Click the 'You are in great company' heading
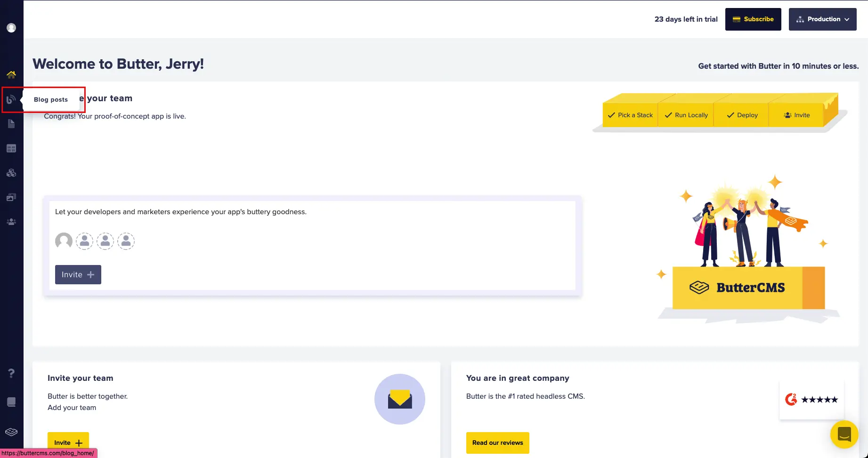This screenshot has width=868, height=458. click(518, 378)
